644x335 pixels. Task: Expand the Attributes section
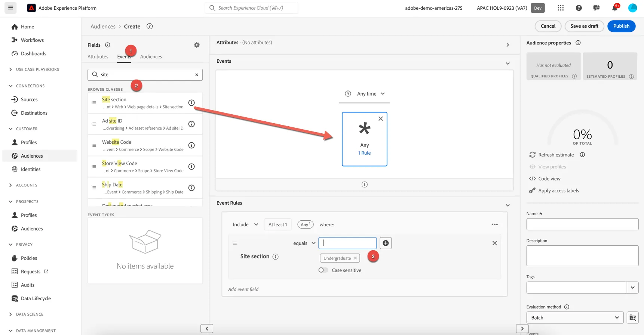(507, 45)
